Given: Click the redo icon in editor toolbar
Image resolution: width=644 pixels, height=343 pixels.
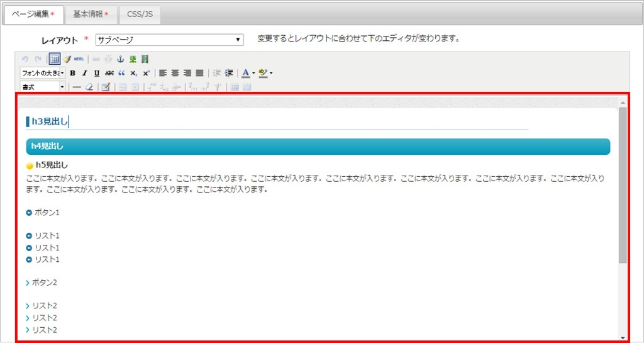Looking at the screenshot, I should [x=38, y=59].
